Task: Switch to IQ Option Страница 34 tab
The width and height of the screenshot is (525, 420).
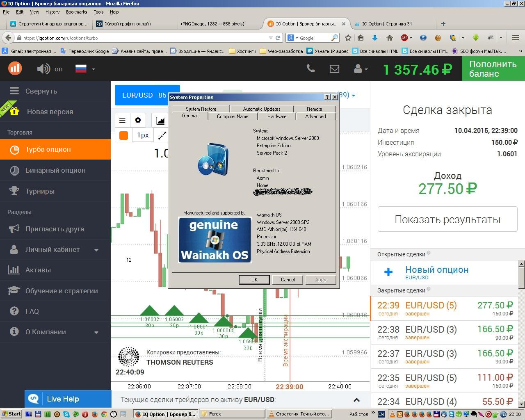Action: (x=393, y=24)
